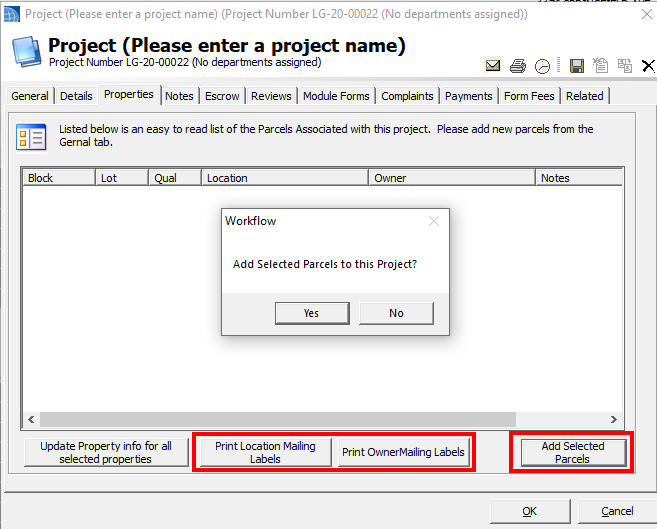Choose No in the Workflow dialog
The image size is (657, 529).
pyautogui.click(x=396, y=313)
